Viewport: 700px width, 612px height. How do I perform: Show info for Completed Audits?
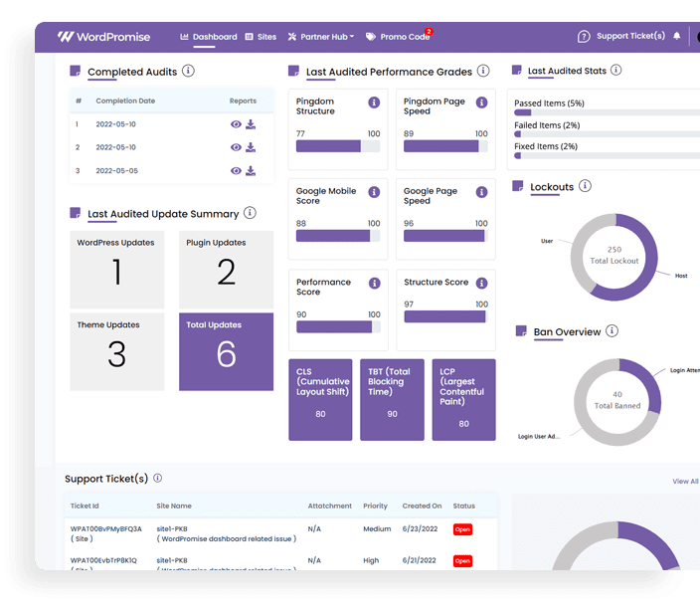(188, 71)
